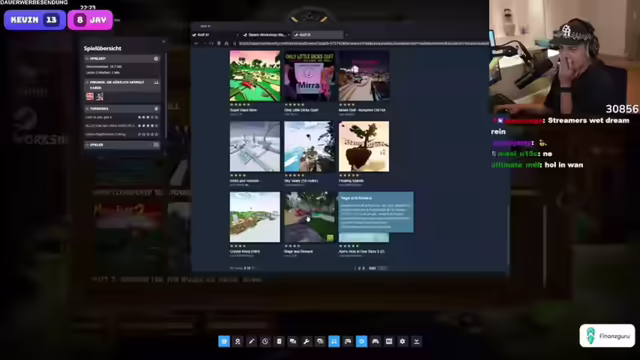Open the notes pencil icon in overlay toolbar
640x360 pixels.
pyautogui.click(x=251, y=341)
